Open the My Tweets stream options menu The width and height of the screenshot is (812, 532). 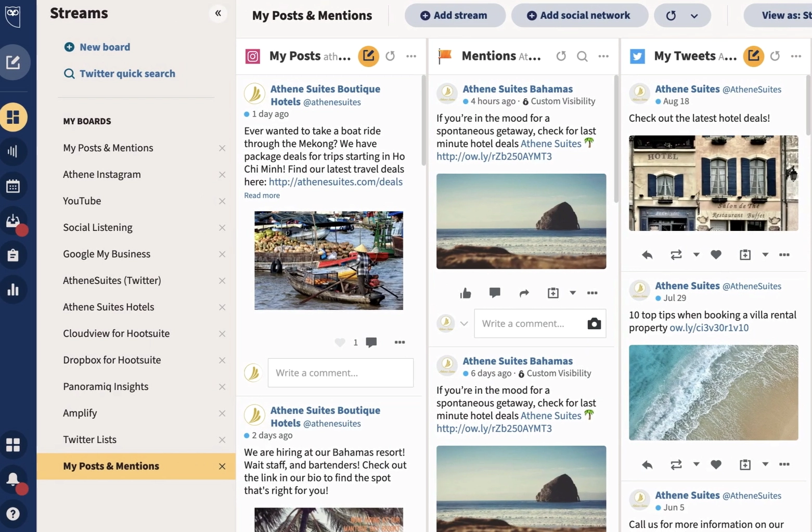coord(796,56)
